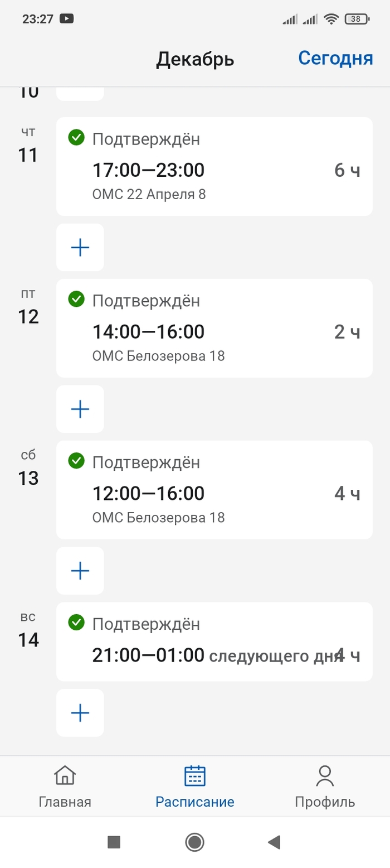Tap the confirmed checkmark on Friday's shift

tap(76, 300)
